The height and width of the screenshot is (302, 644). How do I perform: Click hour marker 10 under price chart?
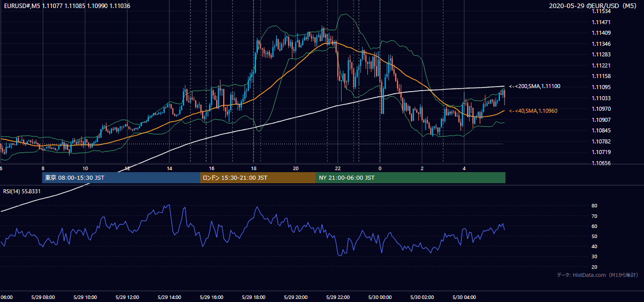pos(85,168)
